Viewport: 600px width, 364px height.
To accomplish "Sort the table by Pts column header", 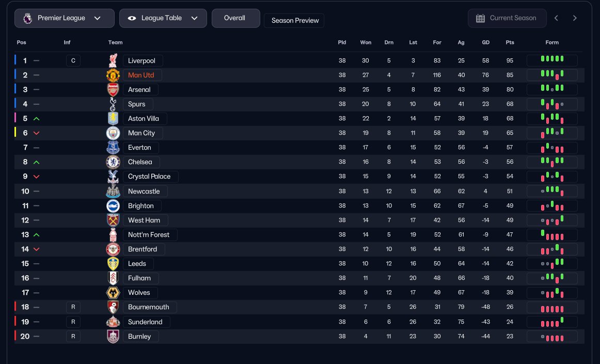I will click(x=510, y=42).
